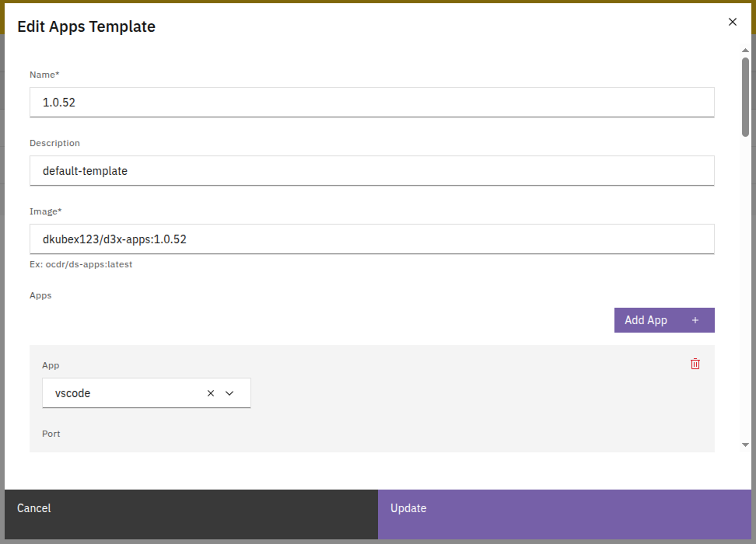Click the Cancel button
The width and height of the screenshot is (756, 544).
click(x=191, y=508)
